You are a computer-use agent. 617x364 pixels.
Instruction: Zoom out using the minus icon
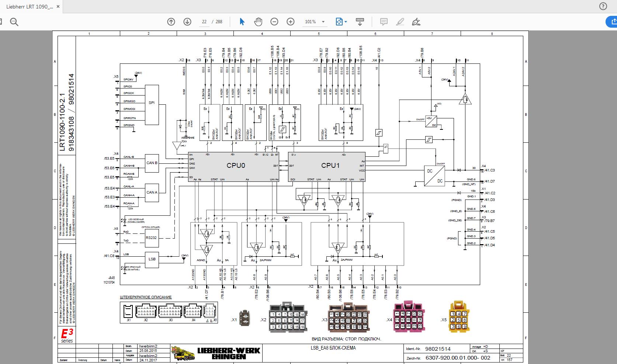tap(274, 22)
